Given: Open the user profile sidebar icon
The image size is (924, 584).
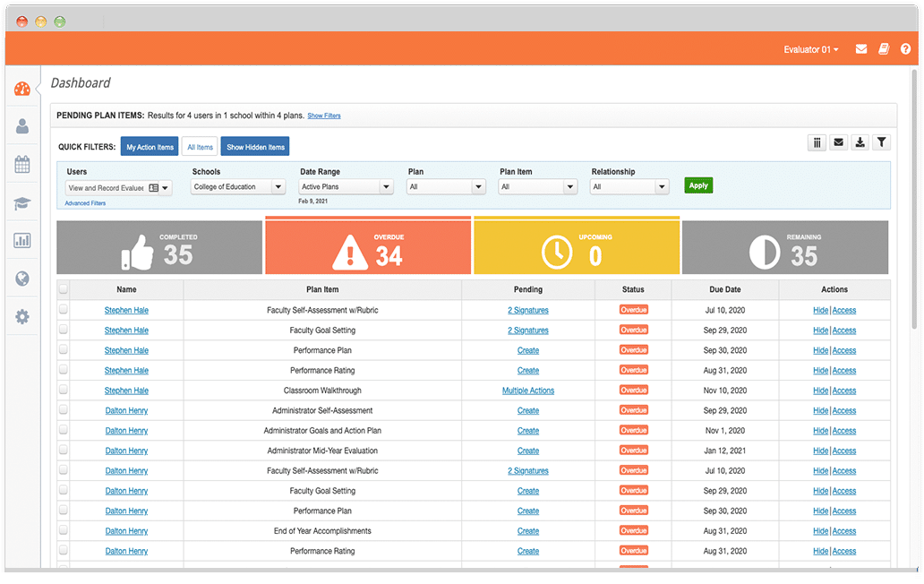Looking at the screenshot, I should [x=22, y=126].
